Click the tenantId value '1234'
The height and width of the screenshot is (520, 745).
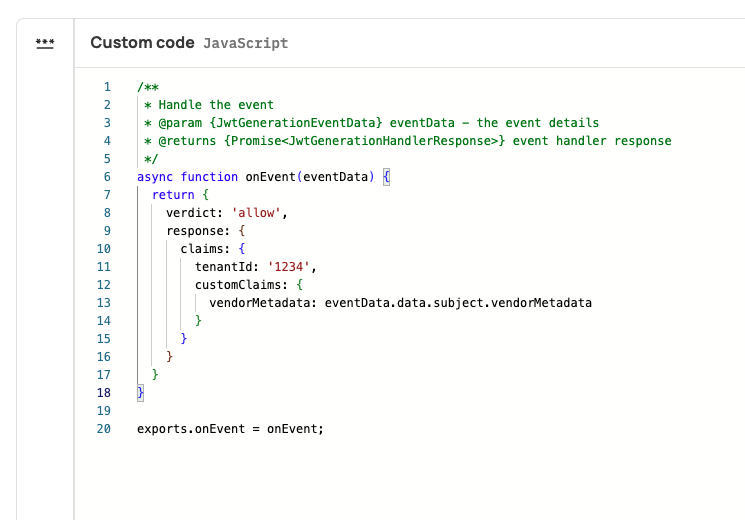(x=292, y=267)
